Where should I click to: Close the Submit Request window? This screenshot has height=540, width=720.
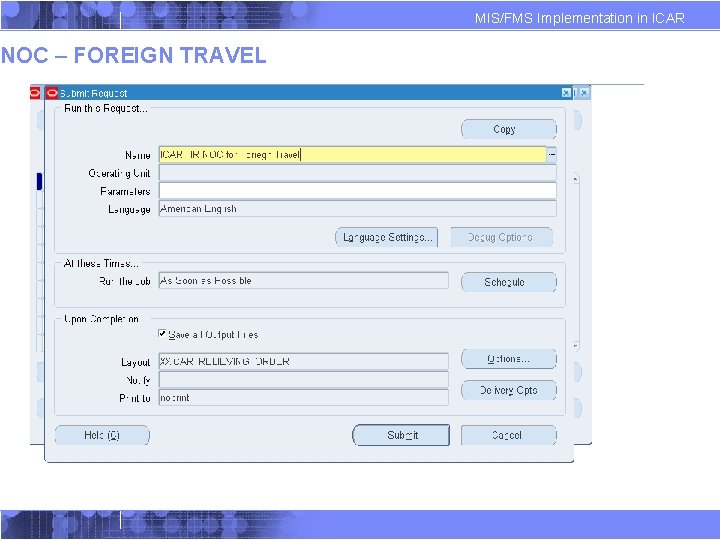tap(567, 93)
